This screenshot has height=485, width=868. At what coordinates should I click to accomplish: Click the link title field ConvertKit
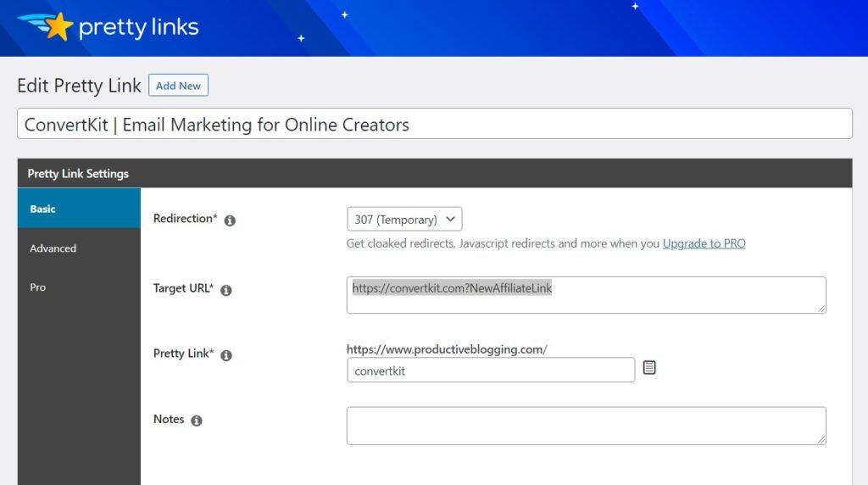point(435,124)
